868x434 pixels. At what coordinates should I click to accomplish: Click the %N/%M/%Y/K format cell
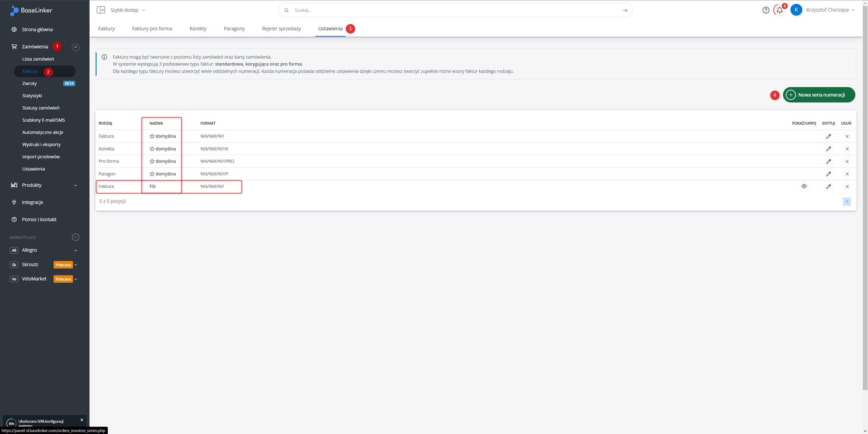point(214,149)
